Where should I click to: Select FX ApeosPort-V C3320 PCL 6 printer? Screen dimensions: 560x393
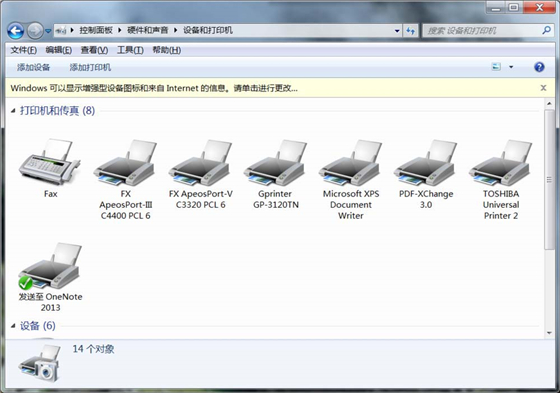tap(200, 174)
